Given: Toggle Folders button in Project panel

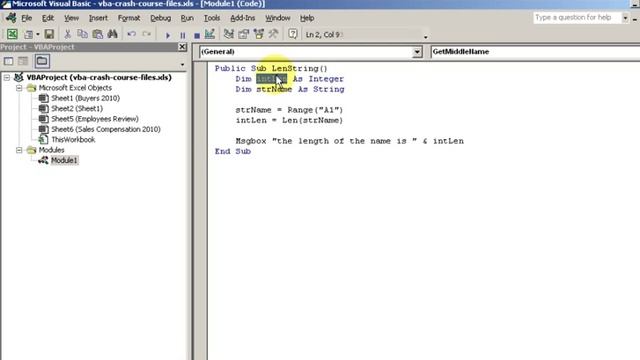Looking at the screenshot, I should pyautogui.click(x=42, y=62).
